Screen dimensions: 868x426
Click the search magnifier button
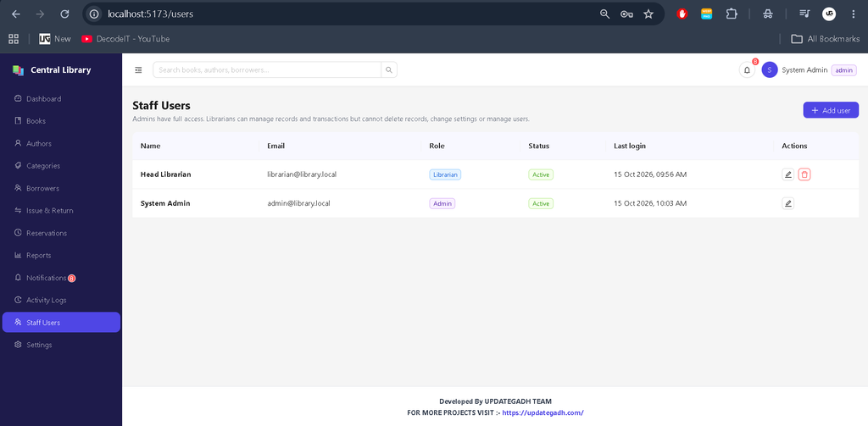[x=389, y=69]
